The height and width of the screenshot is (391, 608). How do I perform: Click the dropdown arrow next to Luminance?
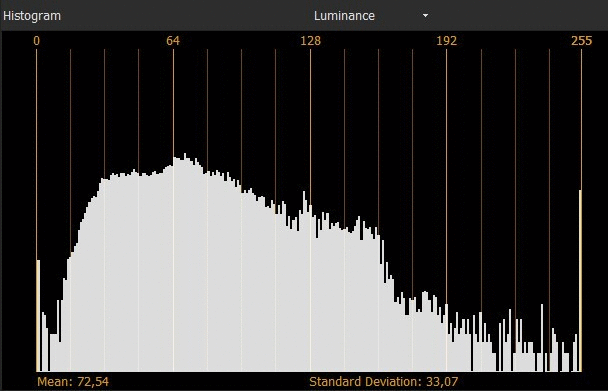click(x=425, y=16)
